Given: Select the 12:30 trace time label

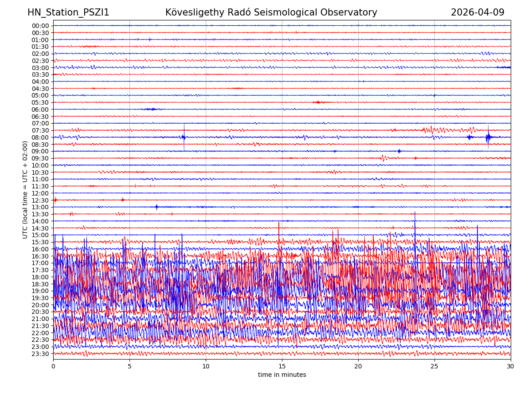Looking at the screenshot, I should (x=40, y=200).
